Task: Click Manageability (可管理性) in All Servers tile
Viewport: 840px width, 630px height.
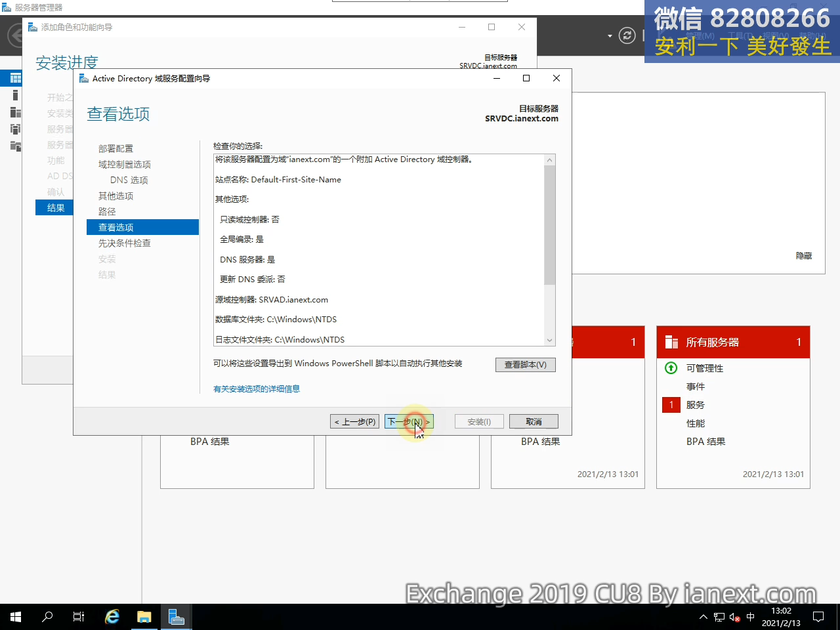Action: [705, 368]
